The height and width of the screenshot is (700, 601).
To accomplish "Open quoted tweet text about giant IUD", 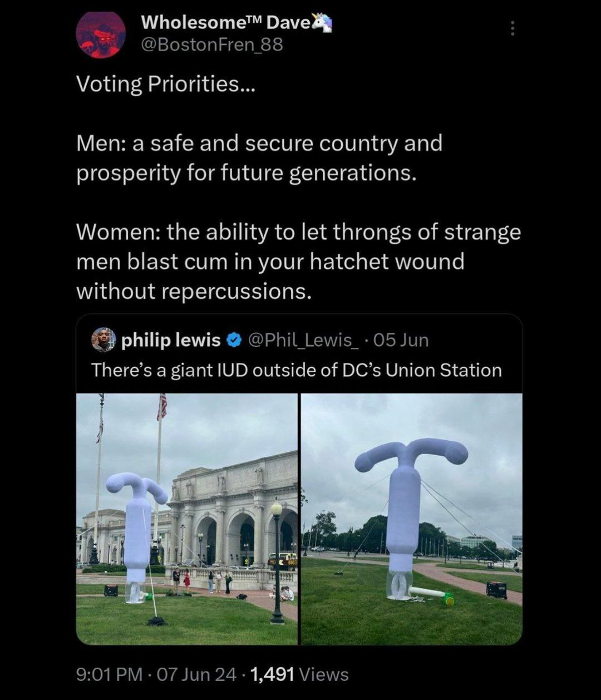I will click(x=297, y=370).
